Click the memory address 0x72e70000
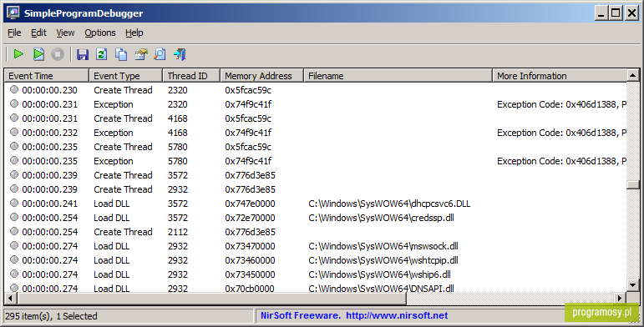The image size is (644, 327). tap(250, 218)
